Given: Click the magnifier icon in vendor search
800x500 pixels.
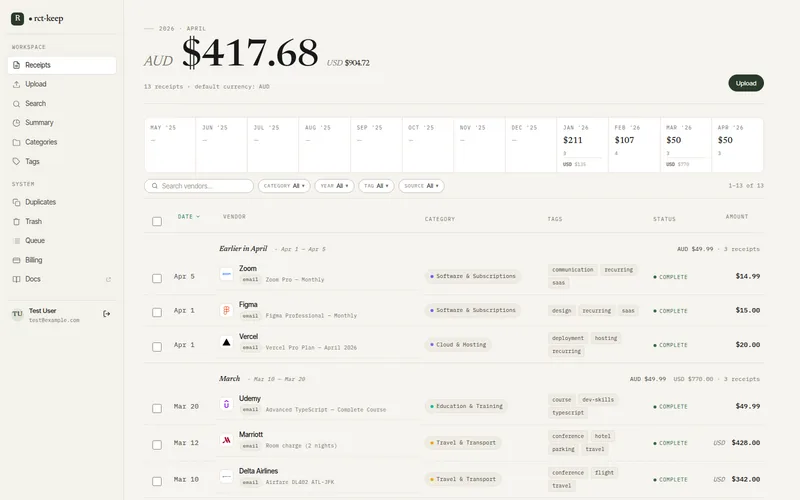Looking at the screenshot, I should [155, 186].
